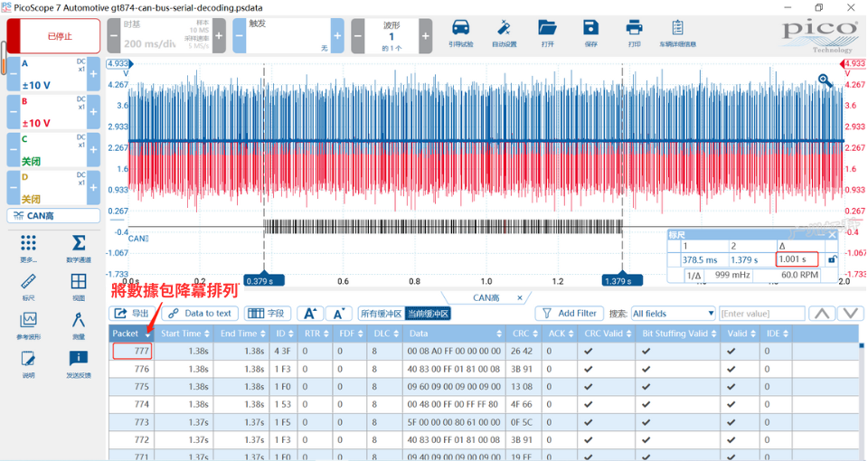
Task: Turn on Channel C
Action: coord(53,150)
